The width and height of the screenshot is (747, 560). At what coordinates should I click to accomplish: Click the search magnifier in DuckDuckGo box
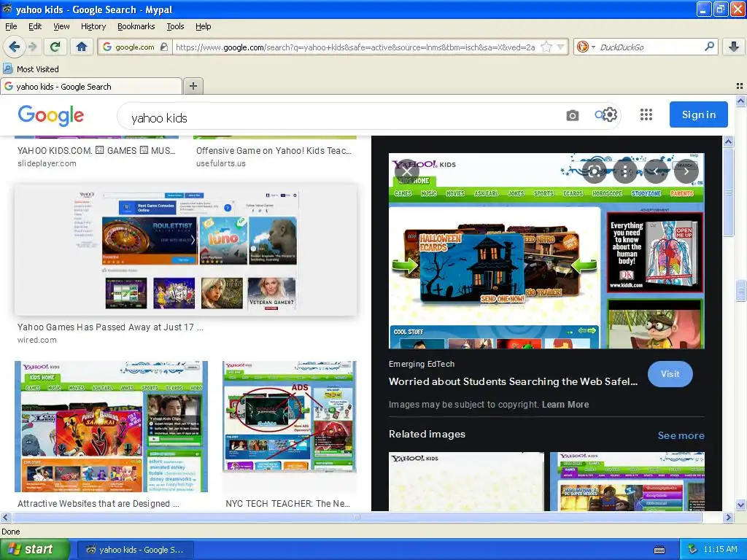point(709,47)
